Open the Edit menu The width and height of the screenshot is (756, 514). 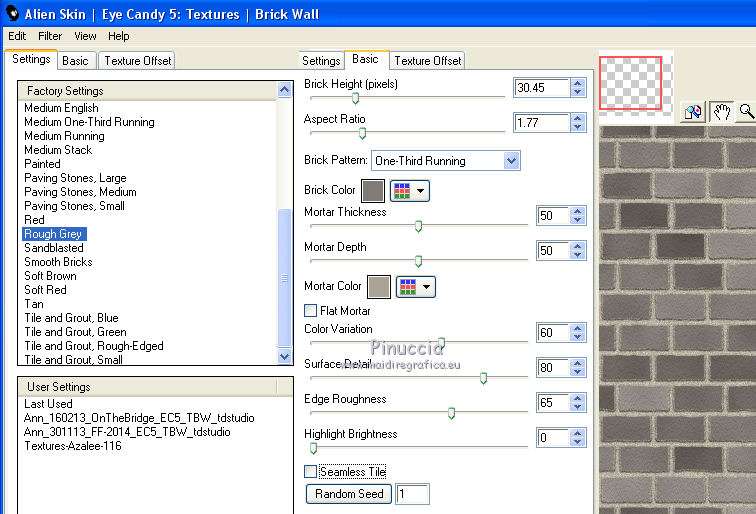17,36
